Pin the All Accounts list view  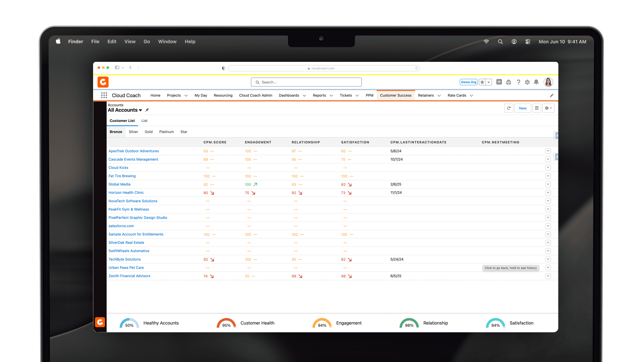point(147,110)
